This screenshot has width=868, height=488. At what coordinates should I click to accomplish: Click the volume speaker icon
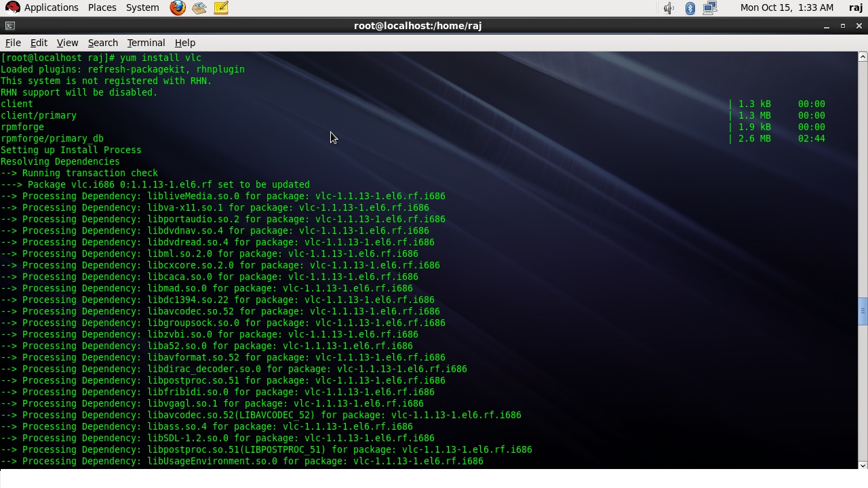(669, 7)
